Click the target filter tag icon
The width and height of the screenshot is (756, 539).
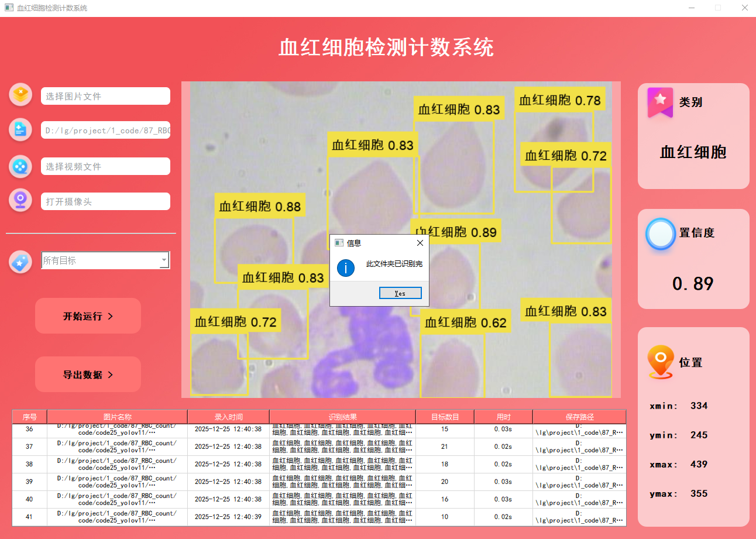pos(20,262)
